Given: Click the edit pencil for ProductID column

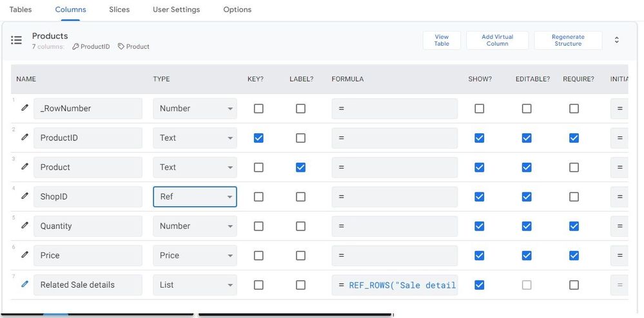Looking at the screenshot, I should [x=25, y=137].
